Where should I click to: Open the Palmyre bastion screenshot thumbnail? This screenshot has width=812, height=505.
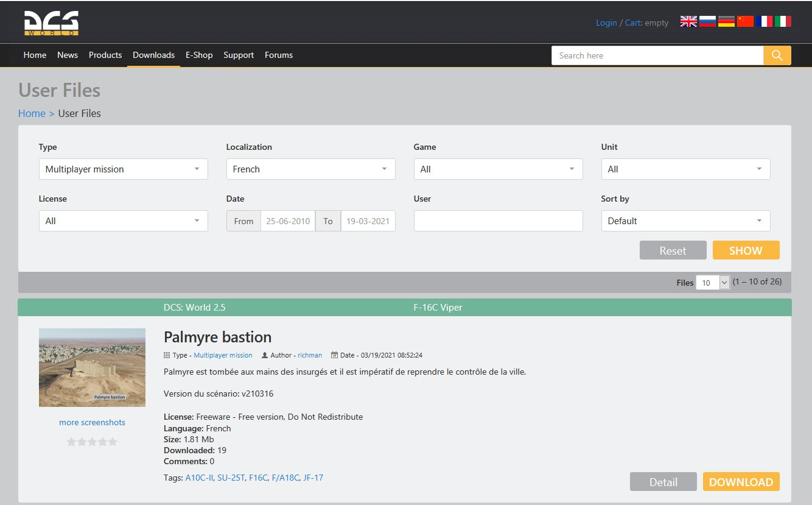(x=92, y=367)
